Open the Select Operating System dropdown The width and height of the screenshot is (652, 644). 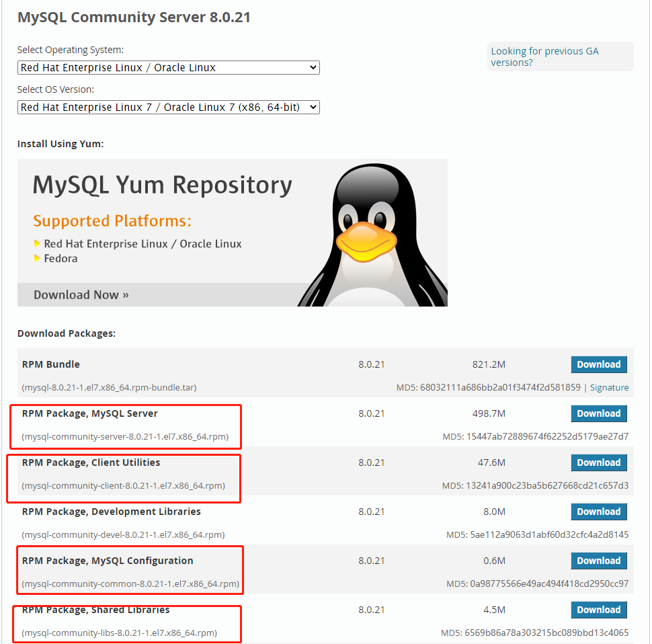point(169,67)
